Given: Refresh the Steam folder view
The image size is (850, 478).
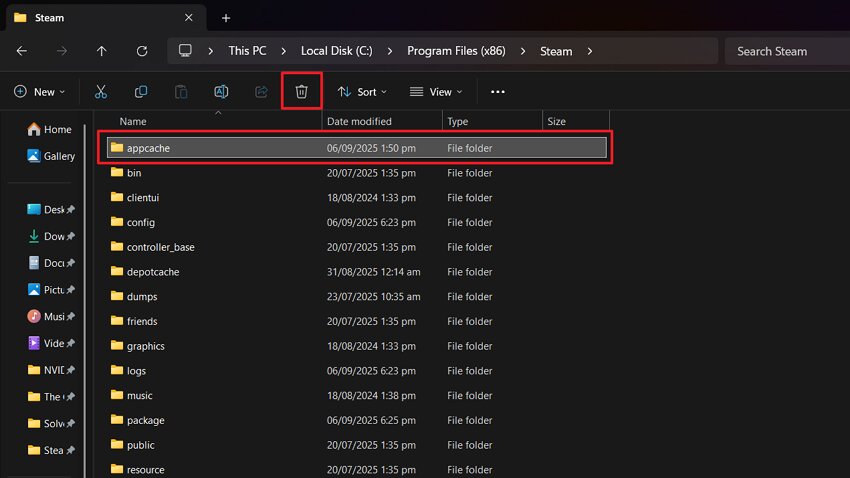Looking at the screenshot, I should click(142, 51).
